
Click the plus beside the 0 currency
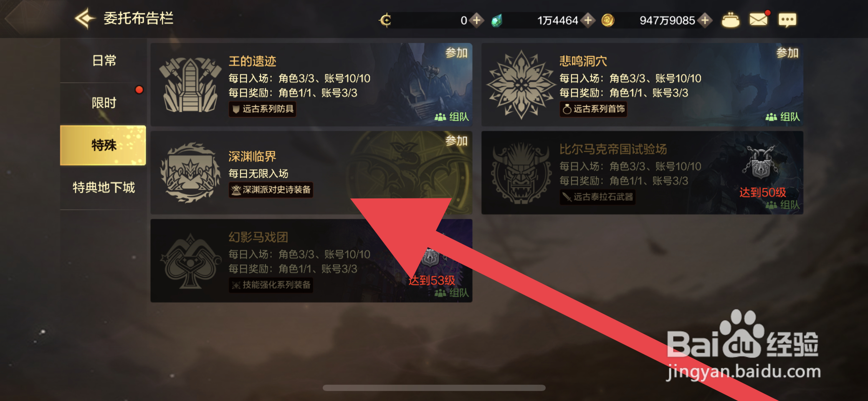(x=476, y=20)
